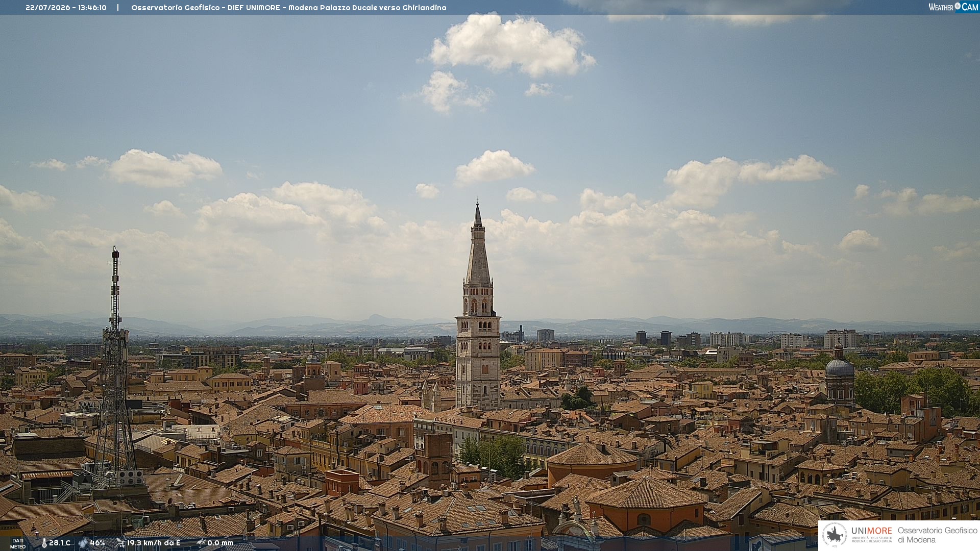Click the WeatherCAM logo
Screen dimensions: 980x551
tap(953, 7)
